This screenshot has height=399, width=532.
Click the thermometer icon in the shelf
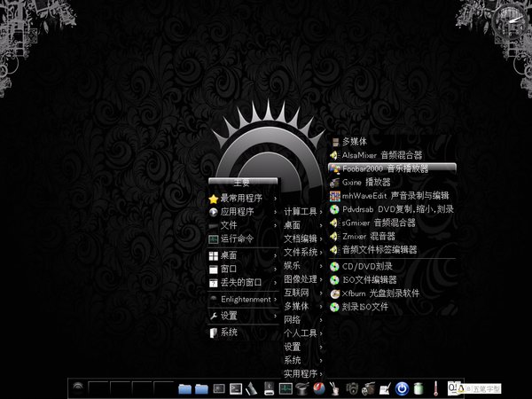tap(436, 387)
